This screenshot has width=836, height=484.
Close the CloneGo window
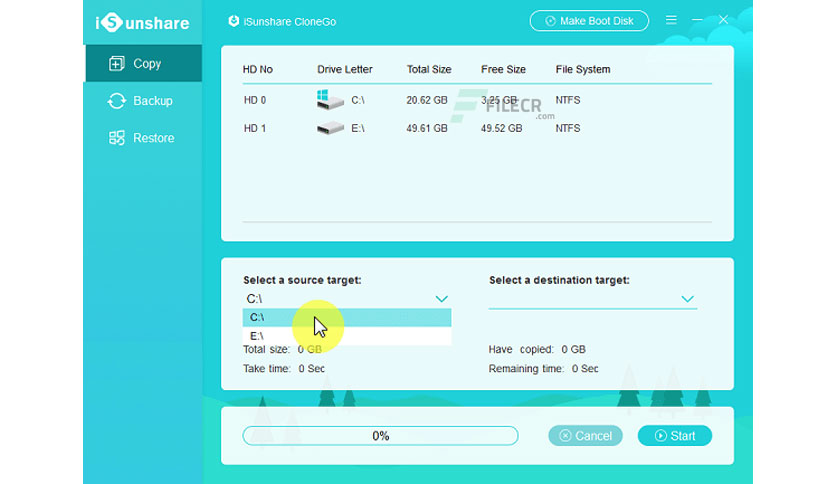click(723, 20)
